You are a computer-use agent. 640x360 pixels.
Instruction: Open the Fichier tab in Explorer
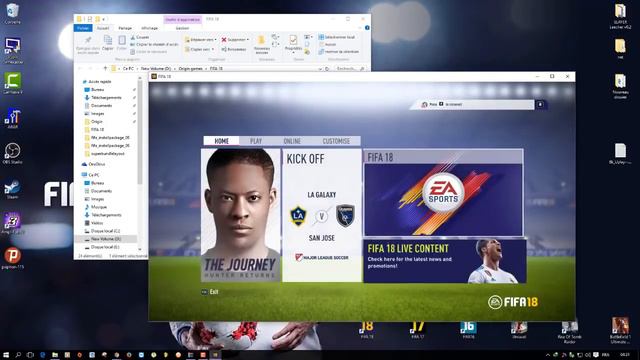coord(83,28)
